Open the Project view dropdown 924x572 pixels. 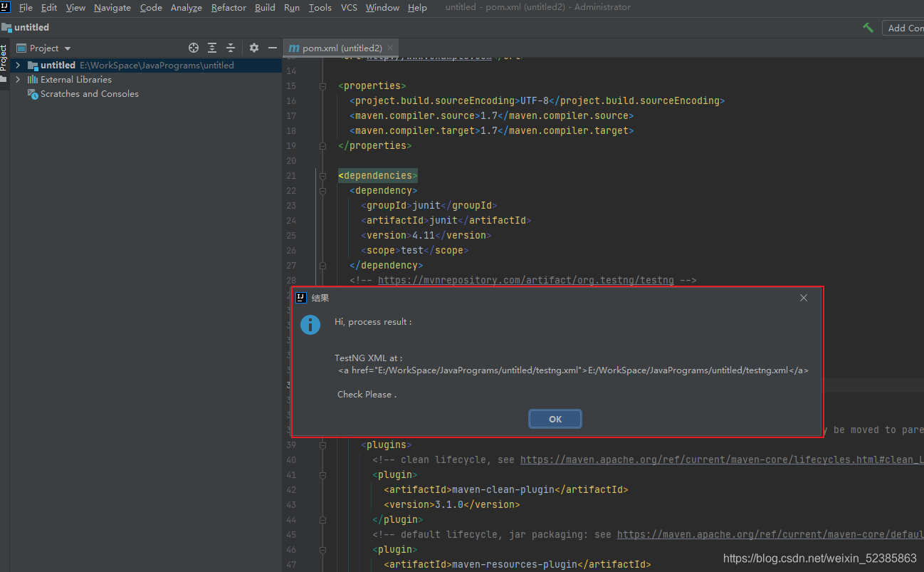(44, 48)
